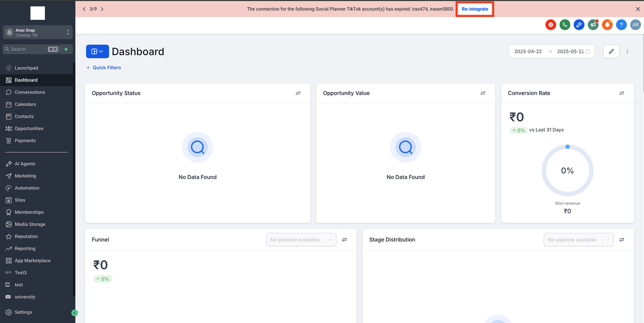Expand the Funnel pipeline dropdown

point(301,240)
